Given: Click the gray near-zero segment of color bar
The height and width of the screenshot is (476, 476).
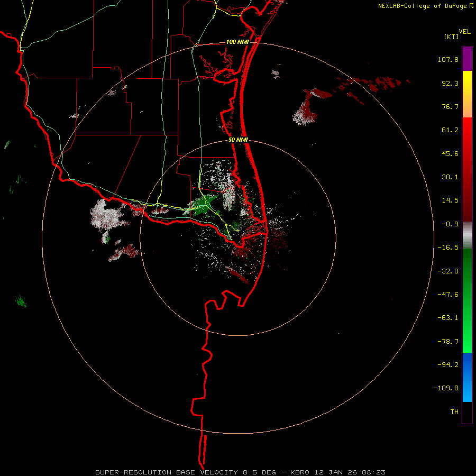Looking at the screenshot, I should (467, 235).
